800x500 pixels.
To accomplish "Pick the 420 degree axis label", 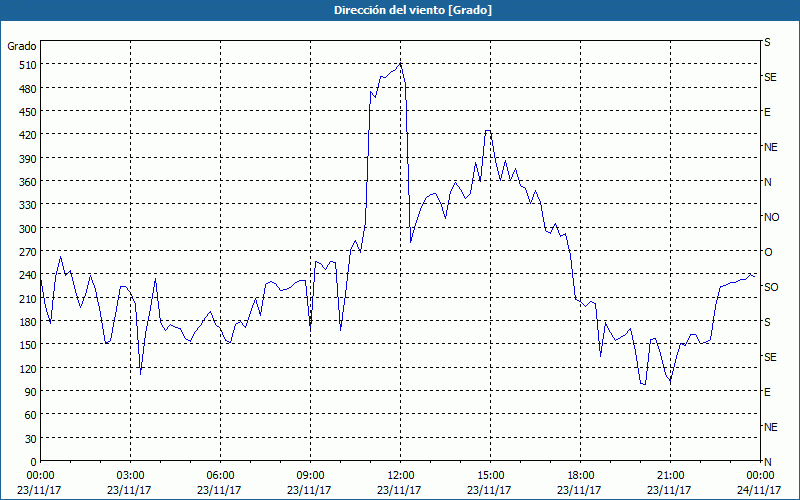I will coord(28,135).
